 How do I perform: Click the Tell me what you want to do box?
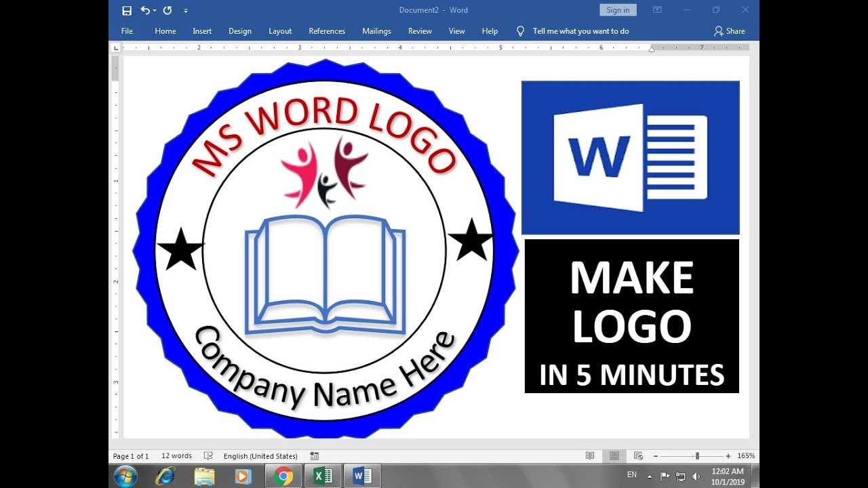580,31
